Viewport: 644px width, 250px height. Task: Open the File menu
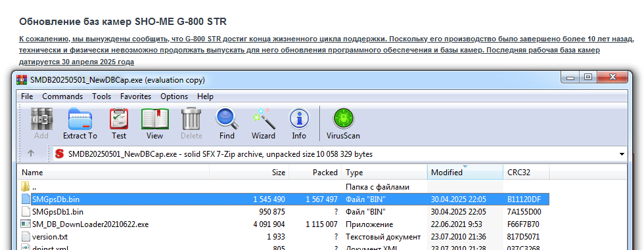tap(27, 96)
